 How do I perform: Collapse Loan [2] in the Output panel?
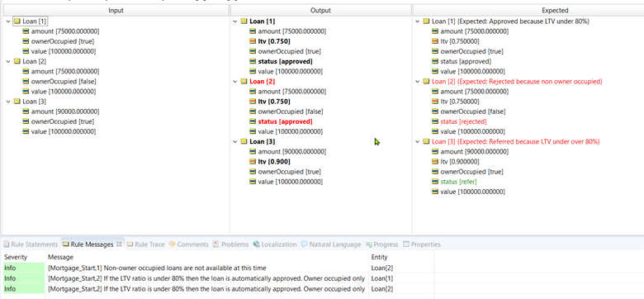pos(235,81)
